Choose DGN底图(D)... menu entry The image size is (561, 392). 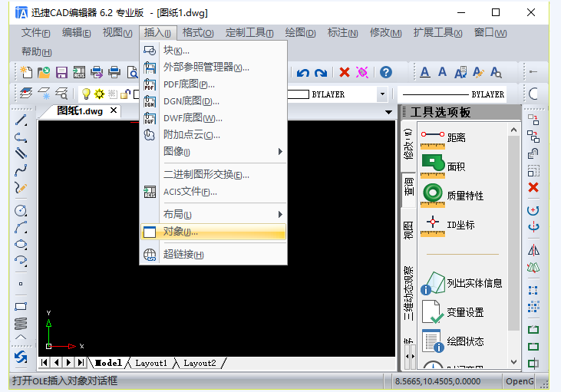pyautogui.click(x=214, y=101)
